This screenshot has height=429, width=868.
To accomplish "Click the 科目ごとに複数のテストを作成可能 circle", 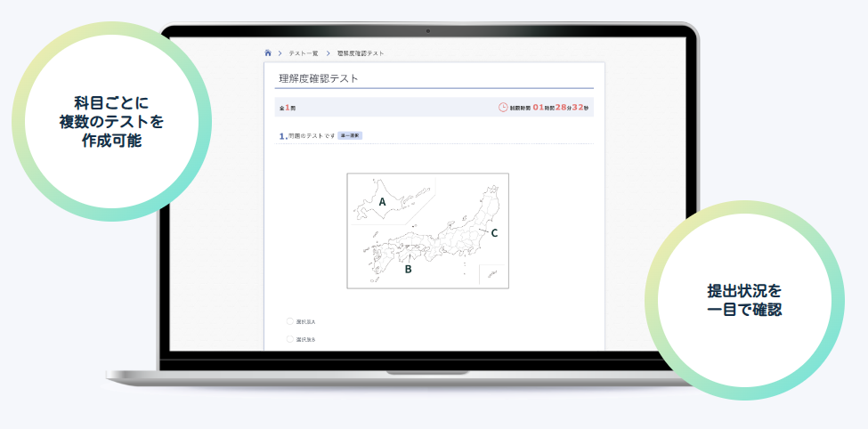I will coord(110,121).
